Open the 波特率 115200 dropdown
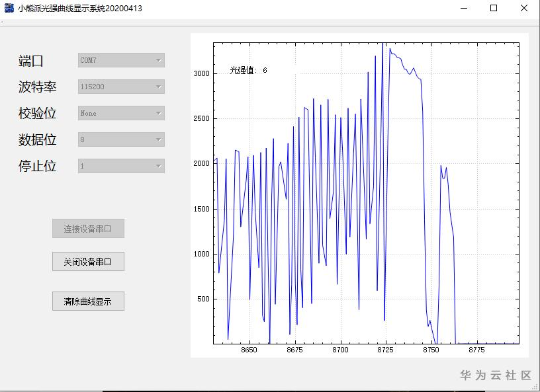Image resolution: width=540 pixels, height=392 pixels. [121, 87]
